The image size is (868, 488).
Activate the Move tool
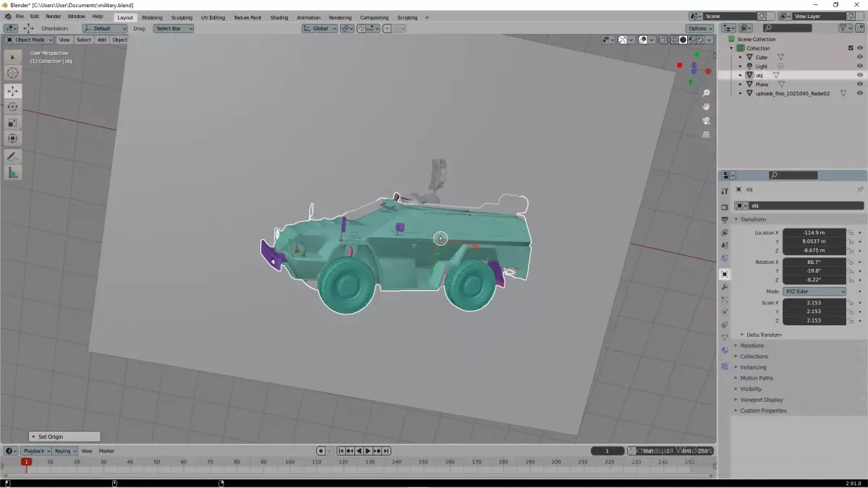[x=13, y=91]
